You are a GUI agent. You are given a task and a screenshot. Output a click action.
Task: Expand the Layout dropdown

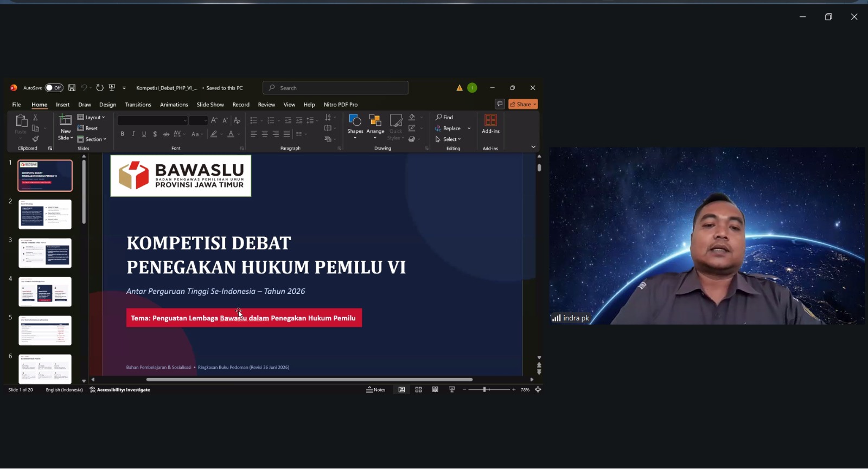(91, 117)
